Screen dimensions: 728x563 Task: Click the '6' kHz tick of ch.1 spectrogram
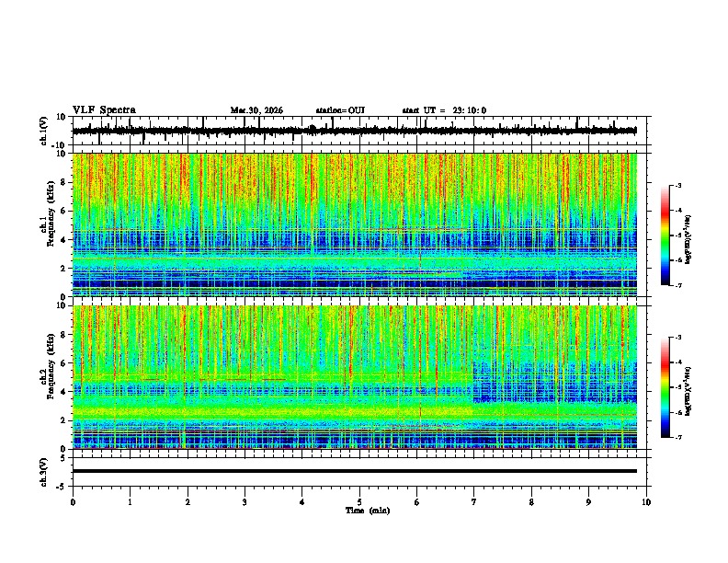click(64, 211)
